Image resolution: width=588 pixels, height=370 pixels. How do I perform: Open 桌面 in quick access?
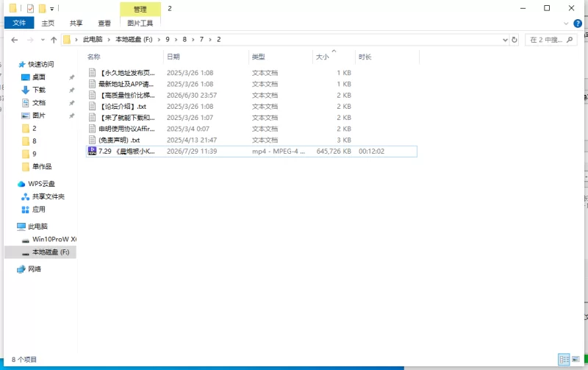pos(39,77)
